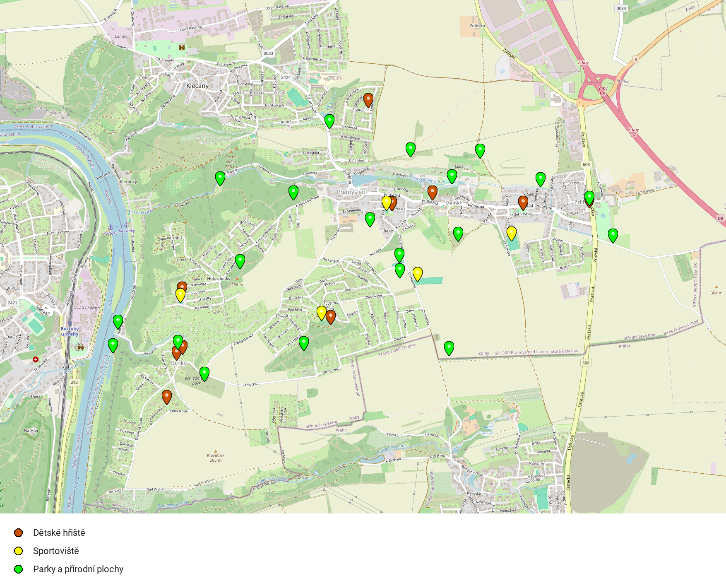Viewport: 726px width, 588px height.
Task: Select yellow sports marker beside Formanská street
Action: 512,233
